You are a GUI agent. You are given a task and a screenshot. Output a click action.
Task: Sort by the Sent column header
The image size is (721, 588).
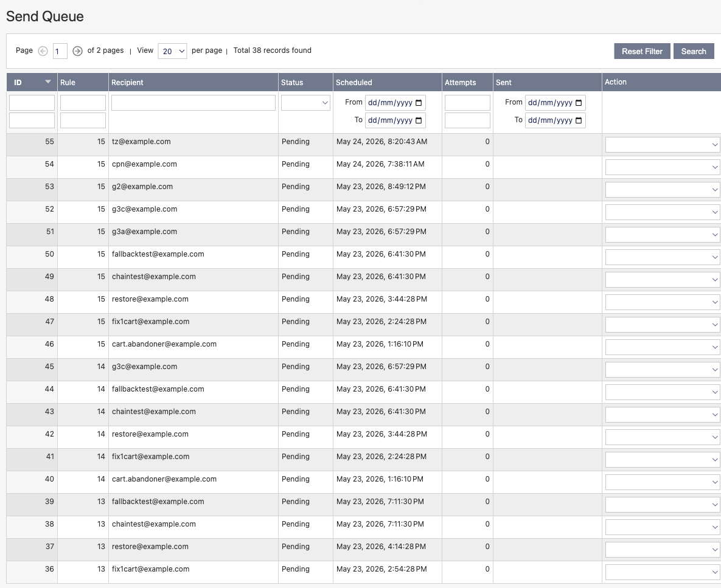(547, 82)
